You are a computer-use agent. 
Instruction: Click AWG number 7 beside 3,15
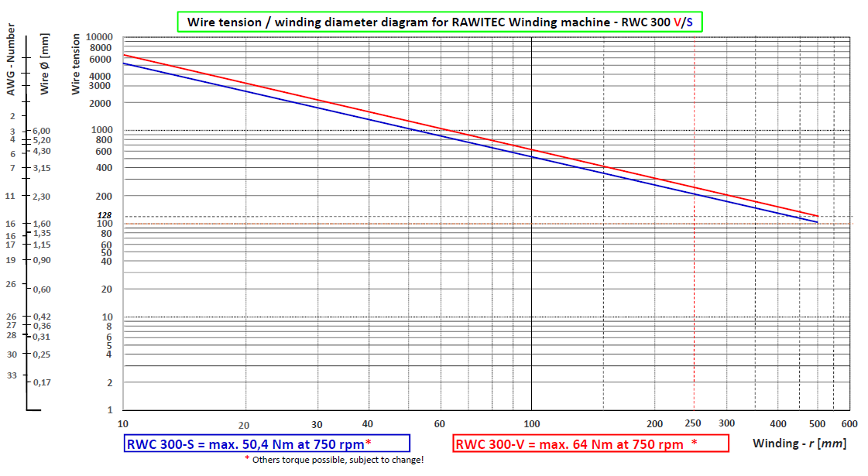12,168
